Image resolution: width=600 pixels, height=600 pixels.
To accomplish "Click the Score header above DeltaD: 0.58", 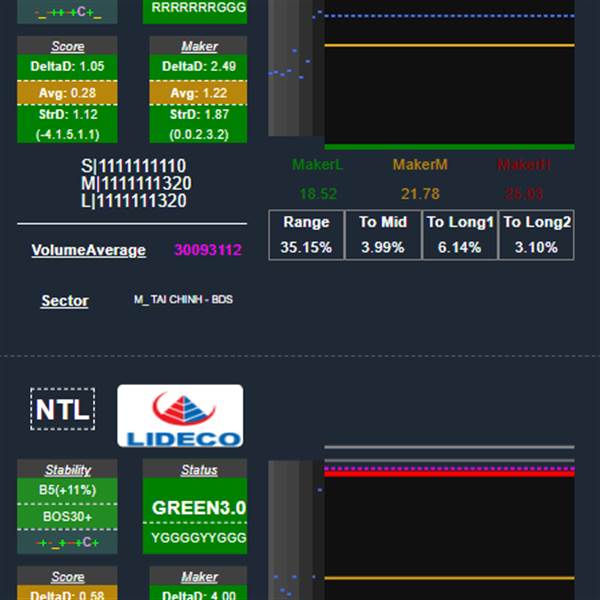I will (67, 577).
